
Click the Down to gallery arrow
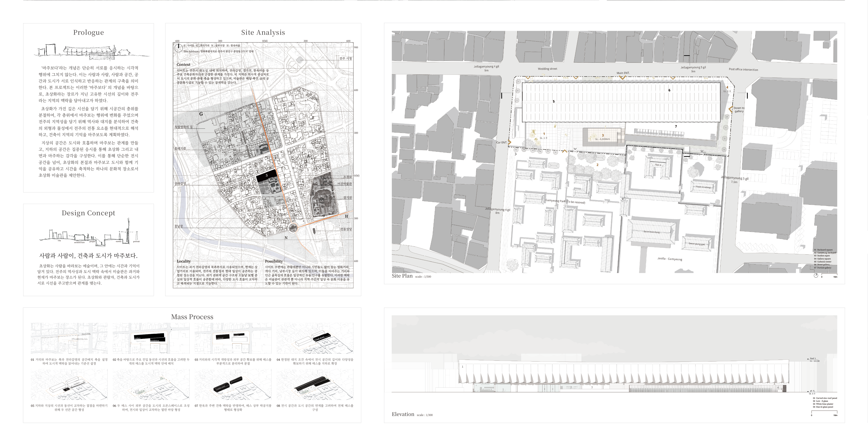(730, 109)
